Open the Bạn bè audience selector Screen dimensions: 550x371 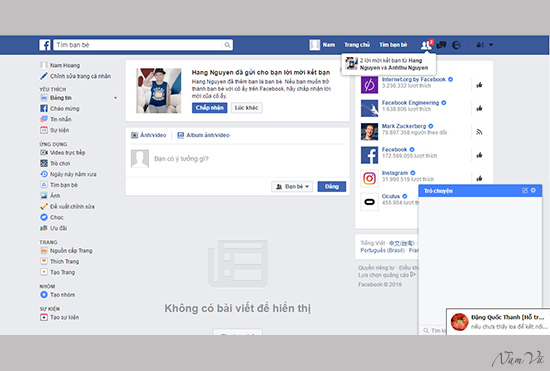coord(292,187)
